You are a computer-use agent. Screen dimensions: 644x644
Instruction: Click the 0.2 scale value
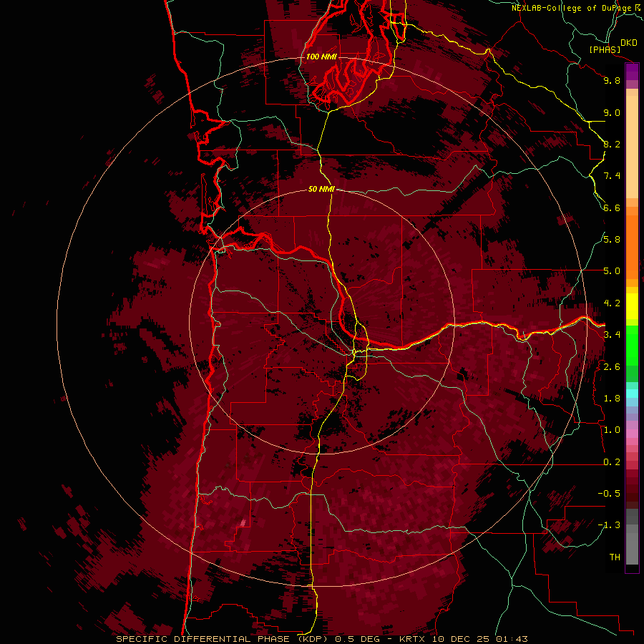pyautogui.click(x=612, y=462)
